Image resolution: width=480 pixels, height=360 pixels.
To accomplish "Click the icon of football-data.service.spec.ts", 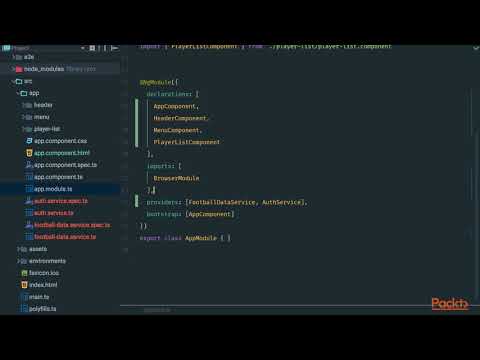I will click(x=29, y=225).
